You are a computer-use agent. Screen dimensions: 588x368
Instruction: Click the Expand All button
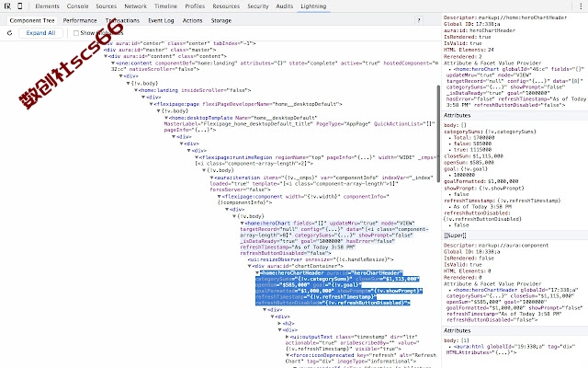pyautogui.click(x=40, y=33)
